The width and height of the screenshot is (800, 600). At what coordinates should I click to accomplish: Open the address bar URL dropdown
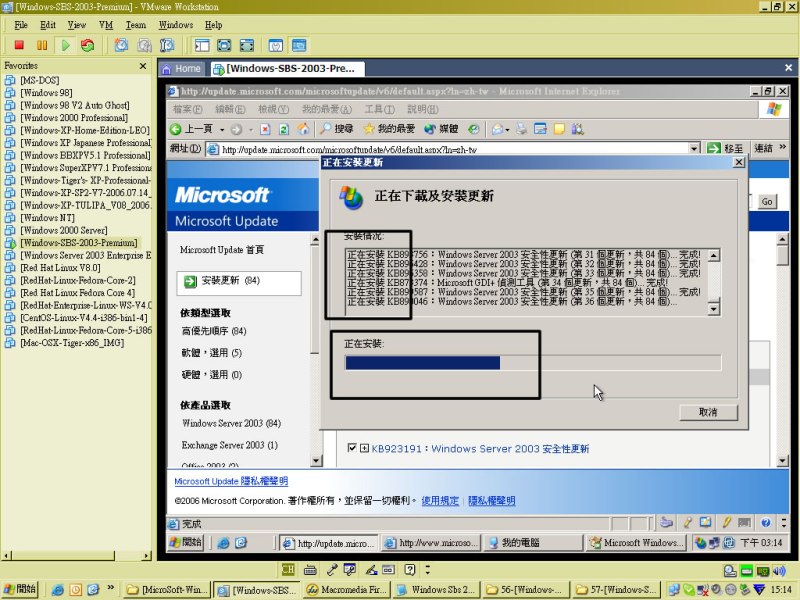[694, 149]
